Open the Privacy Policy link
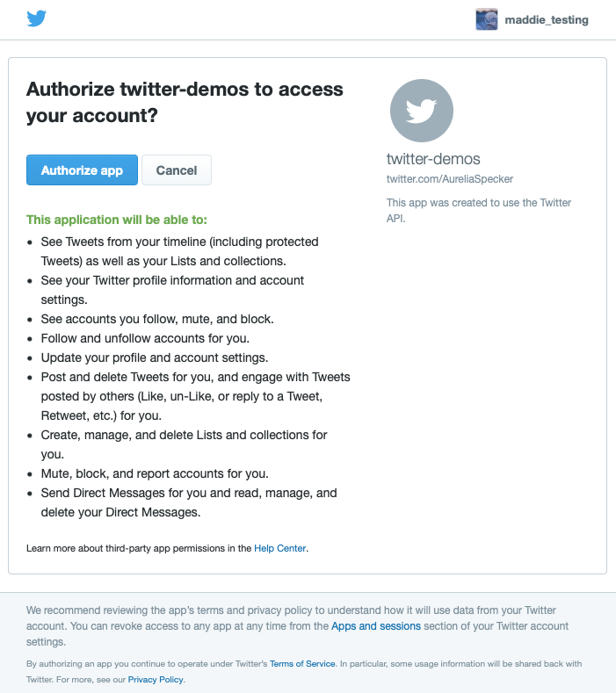The width and height of the screenshot is (616, 693). point(156,680)
